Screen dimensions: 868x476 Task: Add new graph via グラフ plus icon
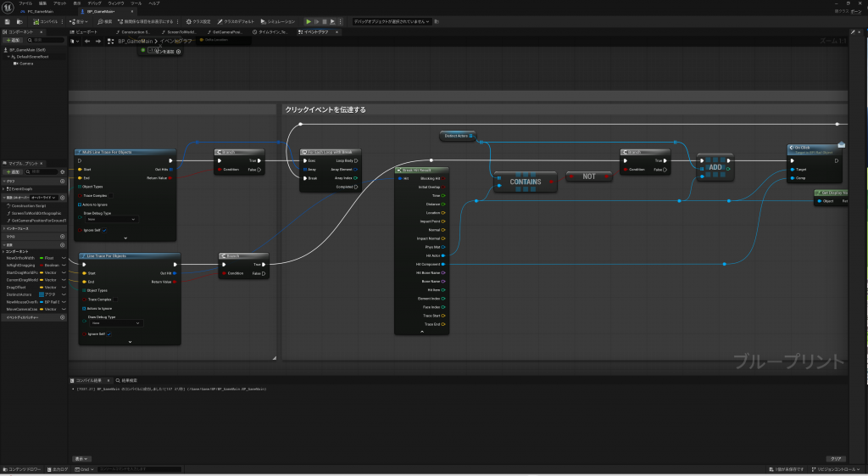(63, 182)
